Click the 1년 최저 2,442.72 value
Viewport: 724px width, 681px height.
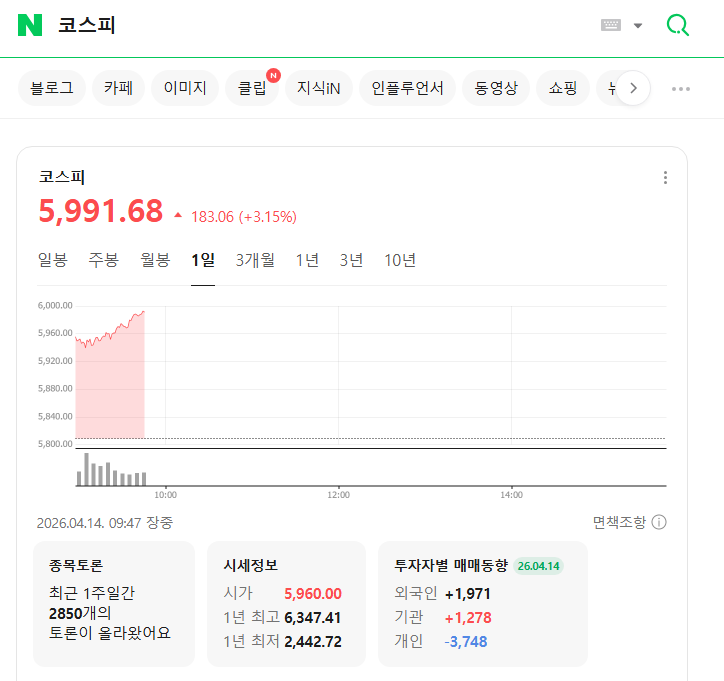[313, 641]
